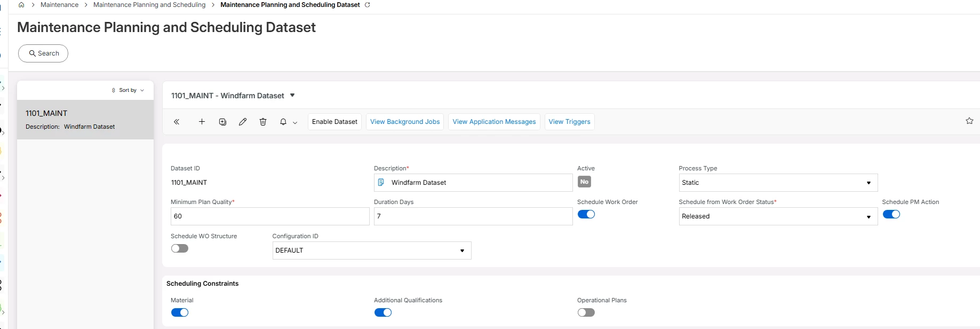Open the Process Type dropdown

[x=778, y=183]
